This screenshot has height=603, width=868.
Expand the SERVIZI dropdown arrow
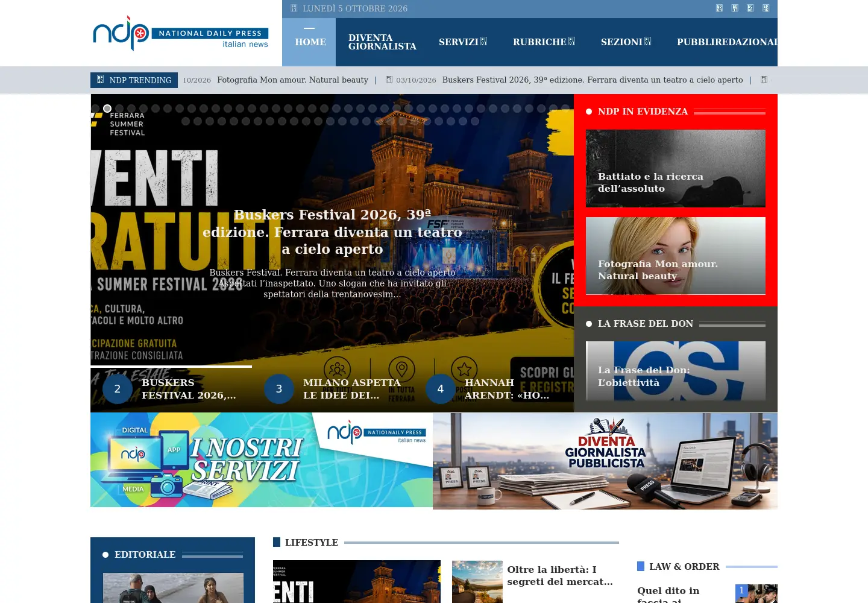tap(483, 42)
